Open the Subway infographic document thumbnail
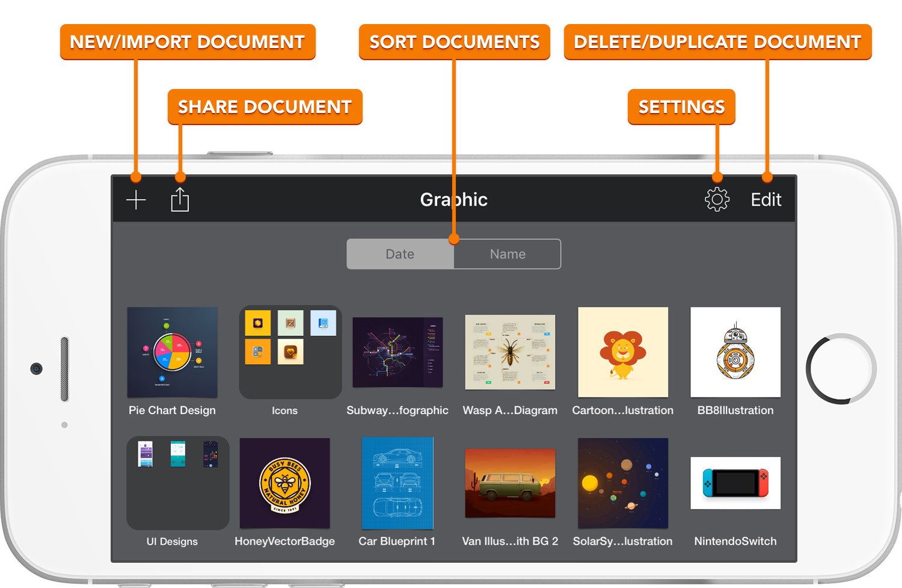The width and height of the screenshot is (902, 588). coord(397,352)
